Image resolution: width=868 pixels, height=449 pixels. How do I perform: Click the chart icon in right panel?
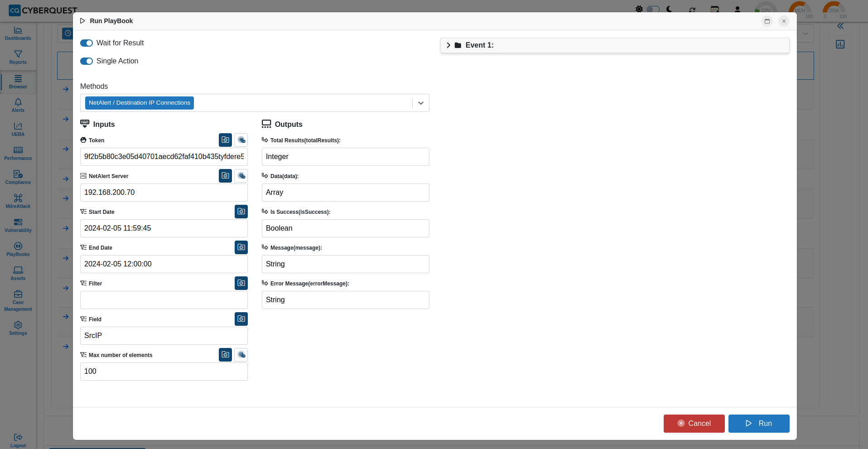pos(840,44)
